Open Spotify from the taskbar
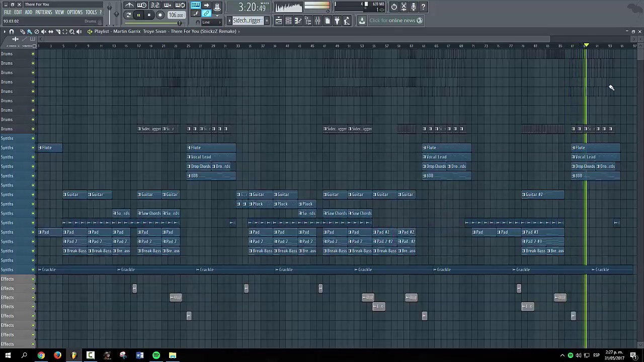The width and height of the screenshot is (644, 362). [x=156, y=355]
